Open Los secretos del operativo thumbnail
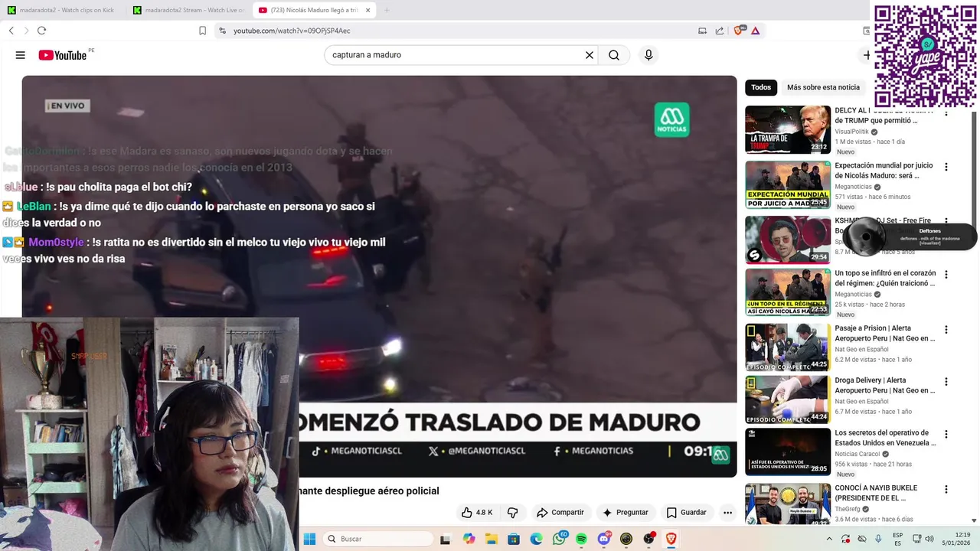 [788, 452]
